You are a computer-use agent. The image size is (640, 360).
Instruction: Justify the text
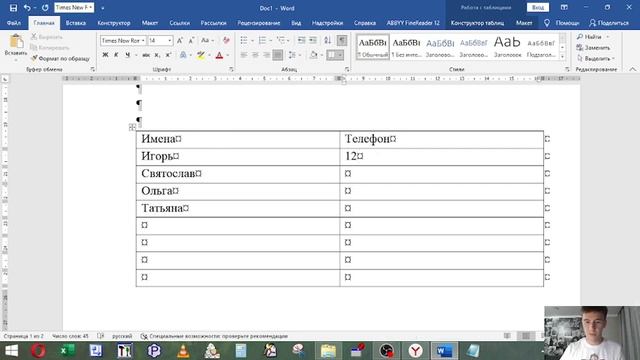pyautogui.click(x=278, y=55)
